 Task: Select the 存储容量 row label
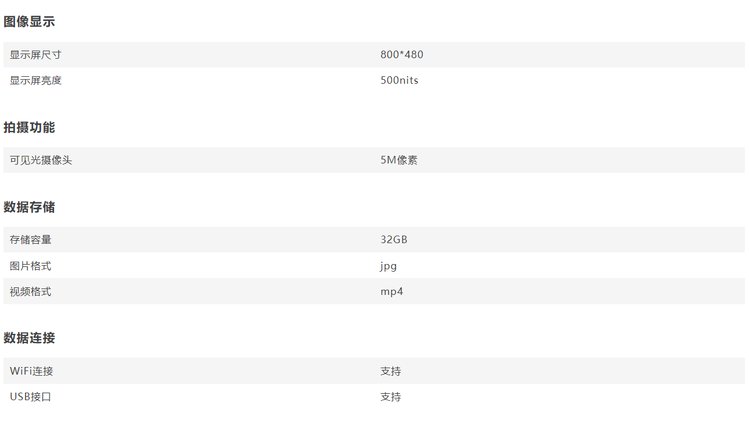(x=30, y=240)
